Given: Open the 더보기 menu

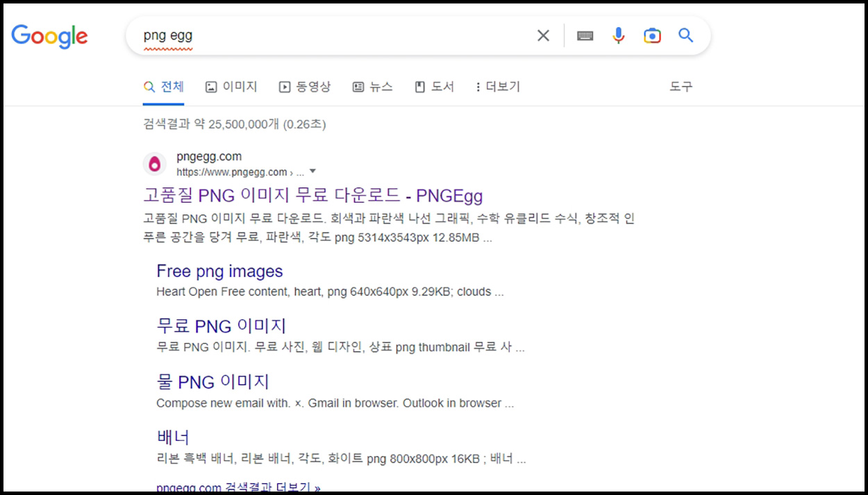Looking at the screenshot, I should point(498,87).
